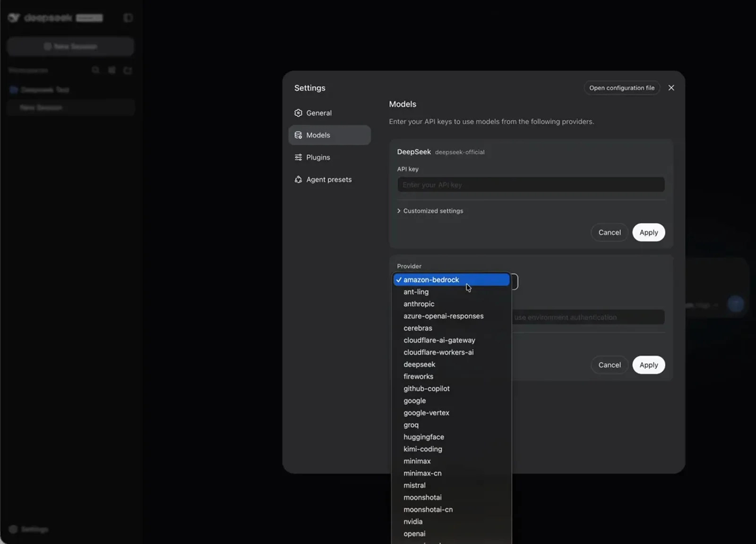This screenshot has width=756, height=544.
Task: Cancel the new provider form
Action: point(610,365)
